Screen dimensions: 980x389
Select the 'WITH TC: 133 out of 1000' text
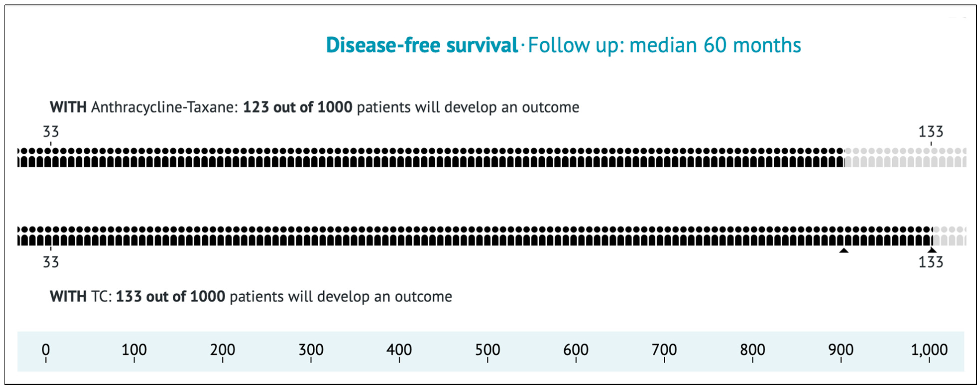(x=137, y=297)
